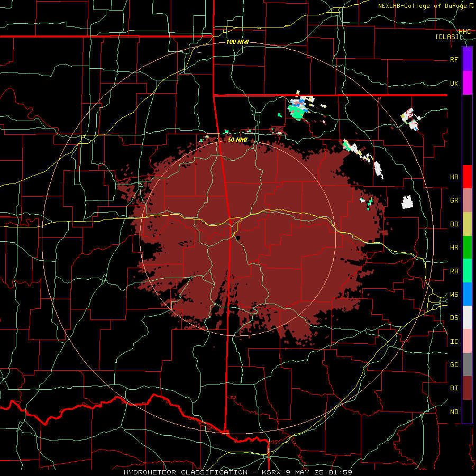The width and height of the screenshot is (476, 476).
Task: Click the isolated white square echo in the east
Action: [x=407, y=202]
